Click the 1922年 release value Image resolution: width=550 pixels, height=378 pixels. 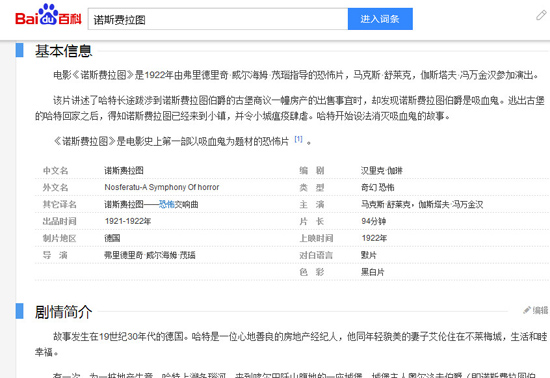[374, 238]
